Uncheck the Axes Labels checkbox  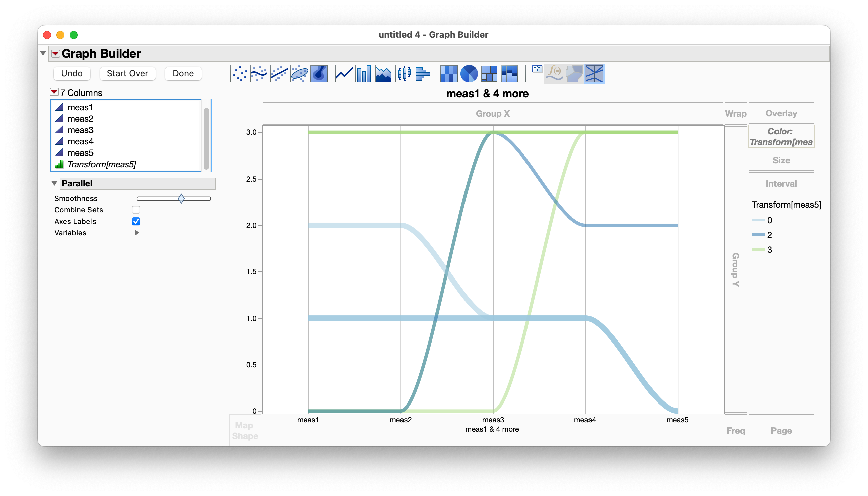[136, 222]
